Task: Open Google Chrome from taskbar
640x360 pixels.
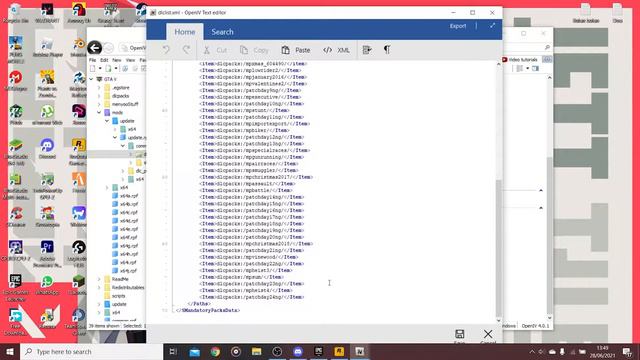Action: [x=215, y=351]
